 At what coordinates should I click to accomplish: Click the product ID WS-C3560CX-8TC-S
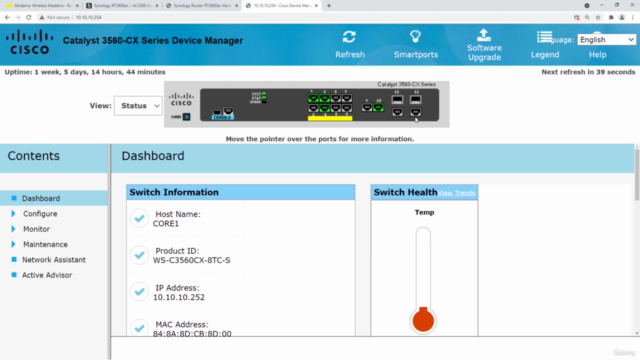pyautogui.click(x=191, y=260)
